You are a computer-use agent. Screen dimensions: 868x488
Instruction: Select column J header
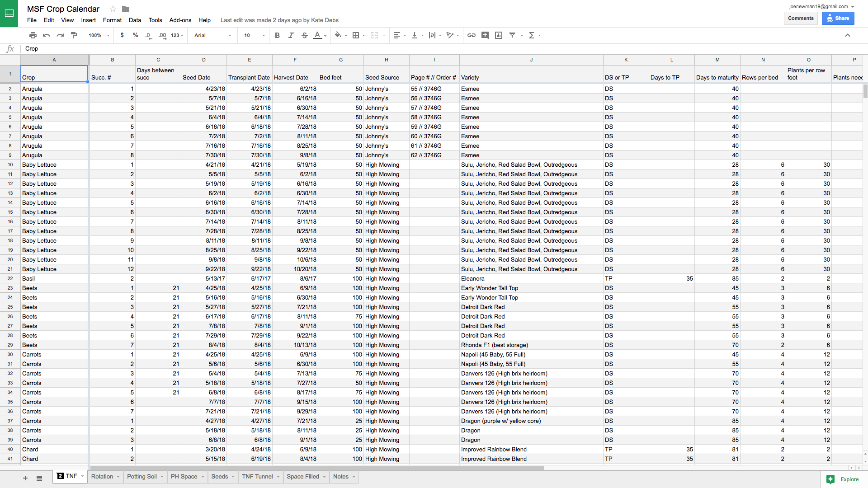(x=531, y=60)
